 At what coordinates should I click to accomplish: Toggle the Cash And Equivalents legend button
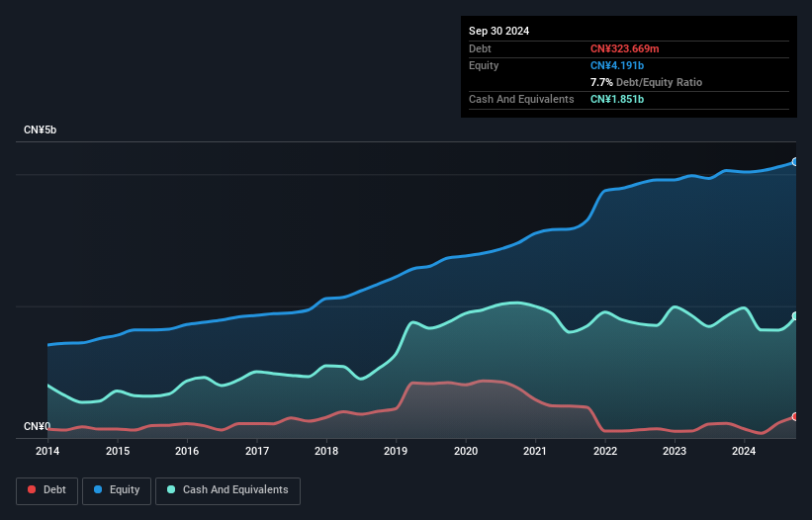[227, 490]
